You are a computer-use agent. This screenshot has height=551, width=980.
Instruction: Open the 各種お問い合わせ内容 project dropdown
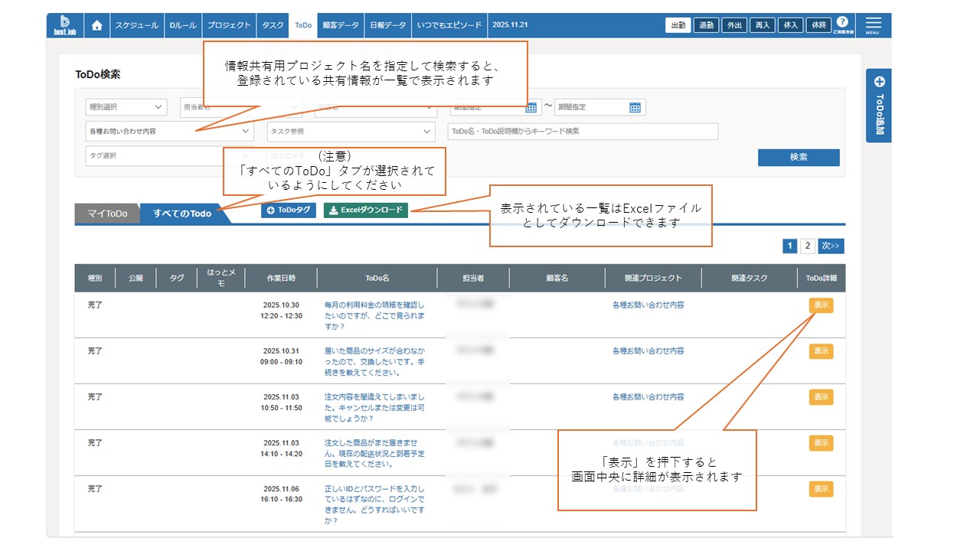click(169, 132)
